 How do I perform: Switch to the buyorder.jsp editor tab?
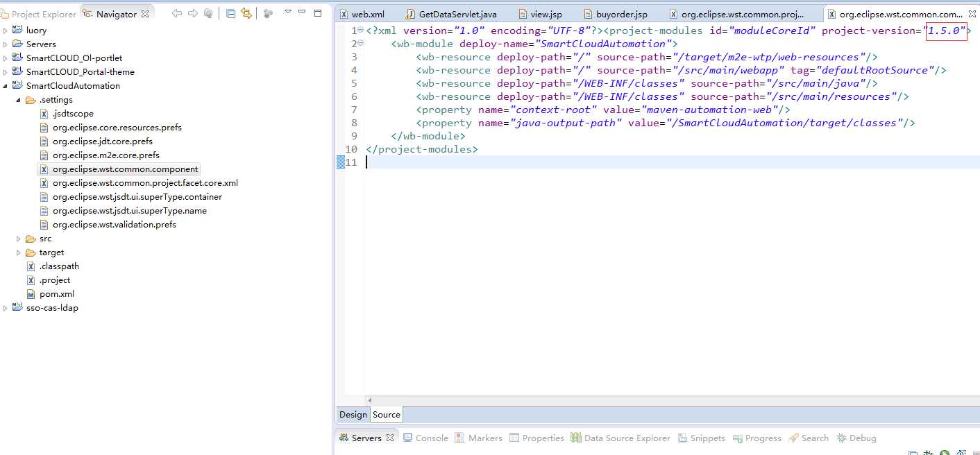pos(616,14)
